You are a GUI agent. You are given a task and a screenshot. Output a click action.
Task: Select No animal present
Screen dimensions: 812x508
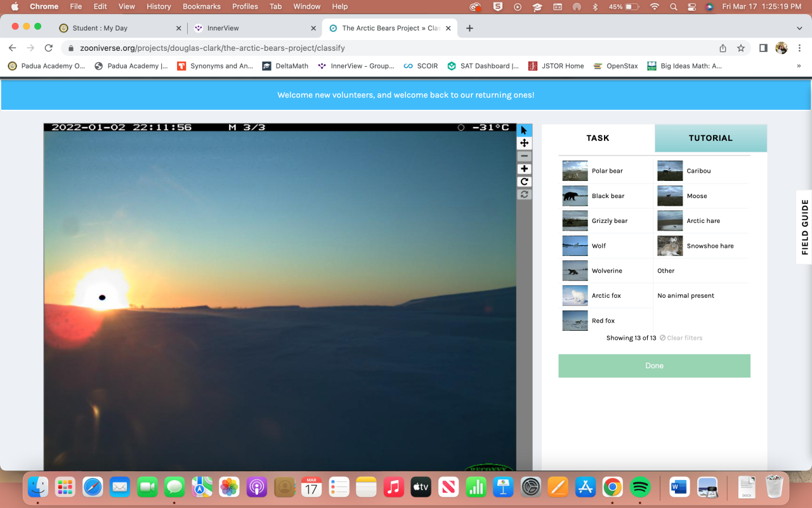pos(702,295)
